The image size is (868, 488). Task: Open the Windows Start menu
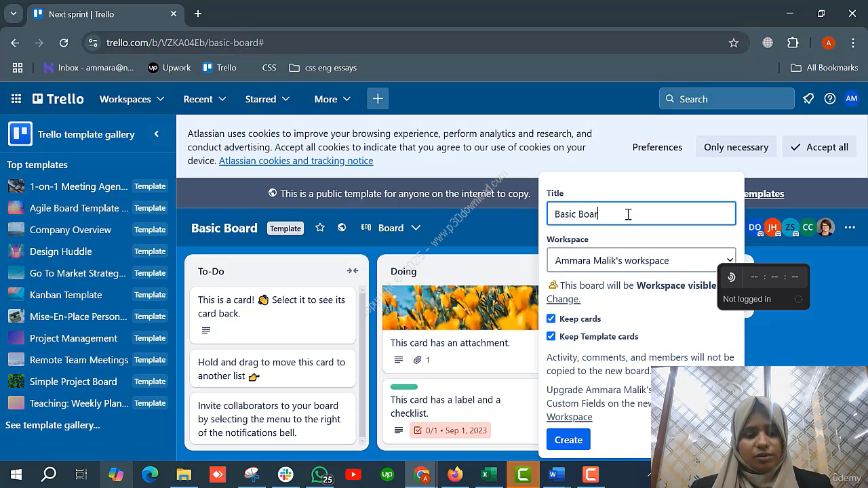point(16,474)
